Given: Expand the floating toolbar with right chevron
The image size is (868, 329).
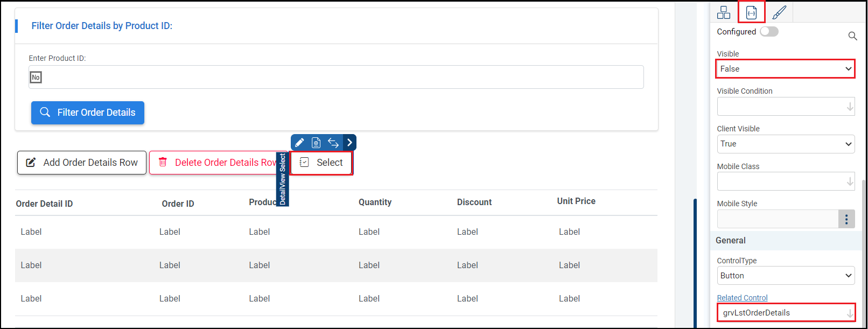Looking at the screenshot, I should tap(349, 143).
